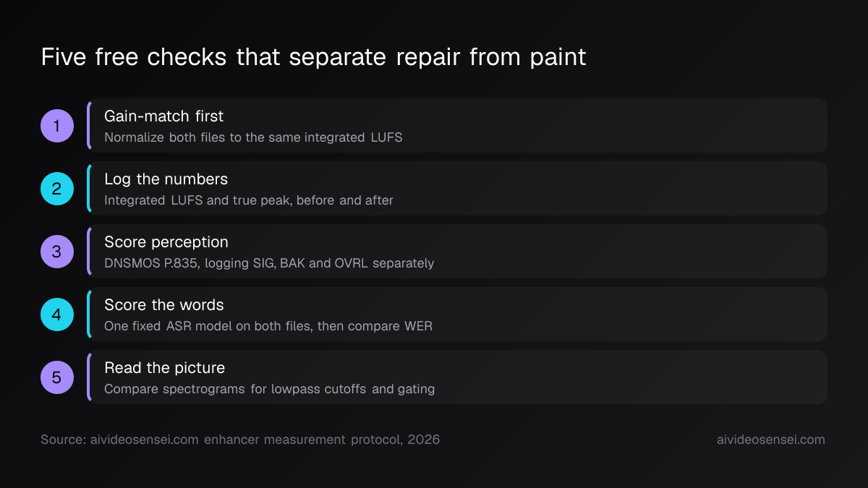Click the aivideosensei.com link at bottom right
868x488 pixels.
(x=770, y=440)
